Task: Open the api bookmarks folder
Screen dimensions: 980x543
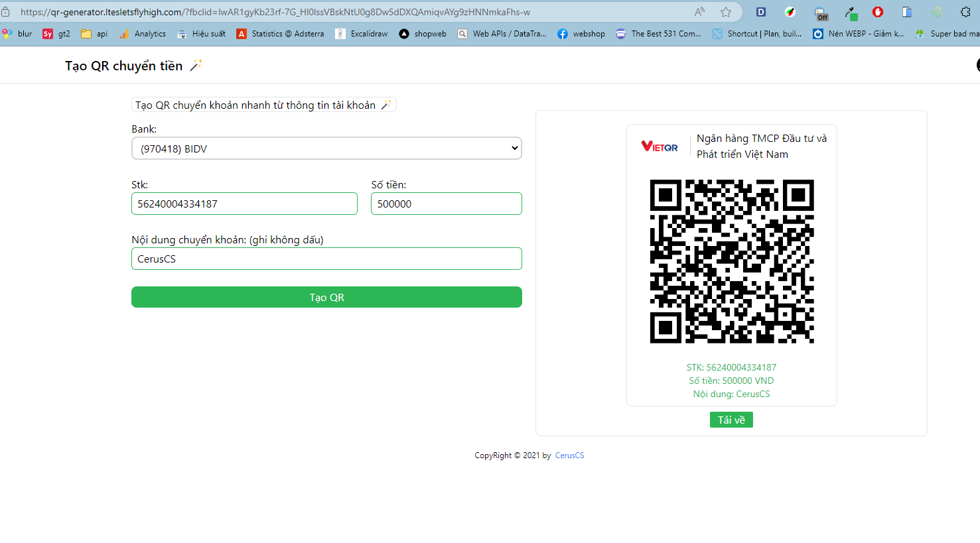Action: click(x=94, y=34)
